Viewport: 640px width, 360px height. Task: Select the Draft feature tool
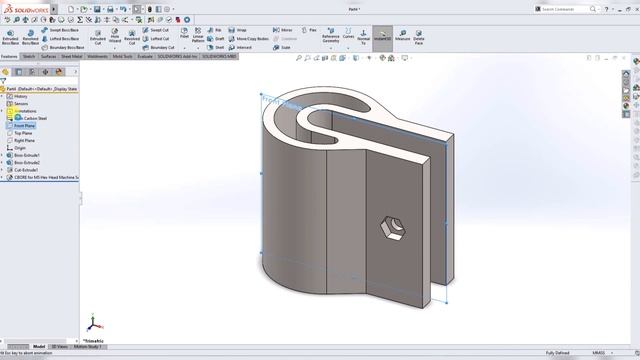(216, 39)
